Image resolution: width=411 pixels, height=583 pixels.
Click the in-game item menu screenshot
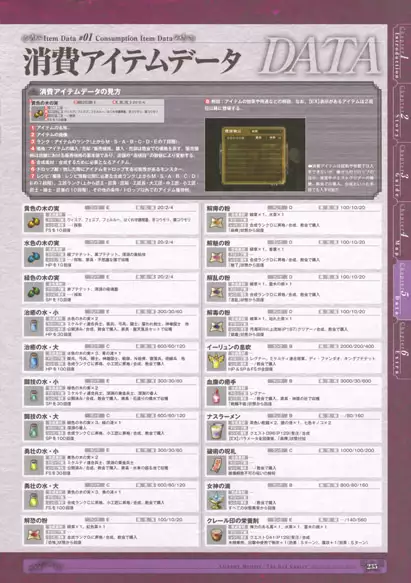255,155
